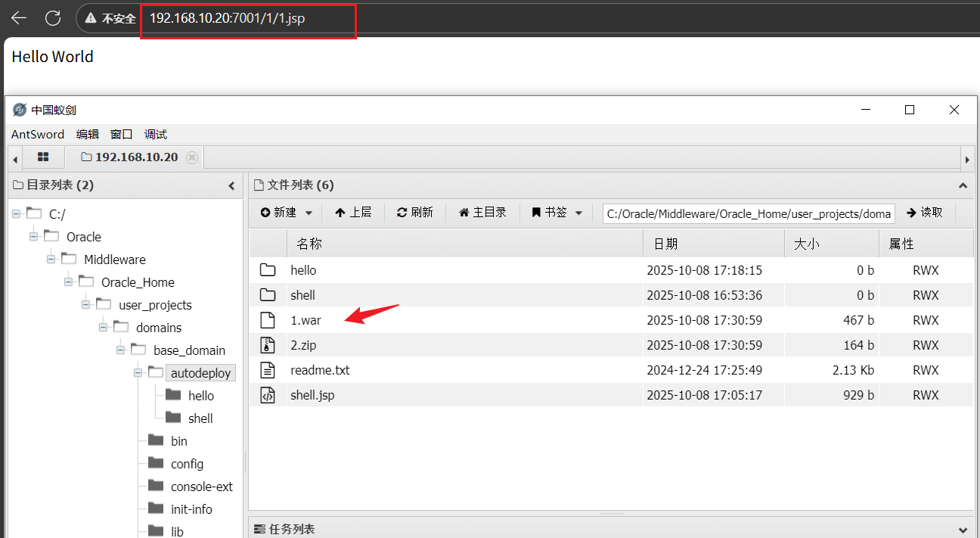Click the browser back arrow
This screenshot has height=538, width=980.
tap(19, 18)
